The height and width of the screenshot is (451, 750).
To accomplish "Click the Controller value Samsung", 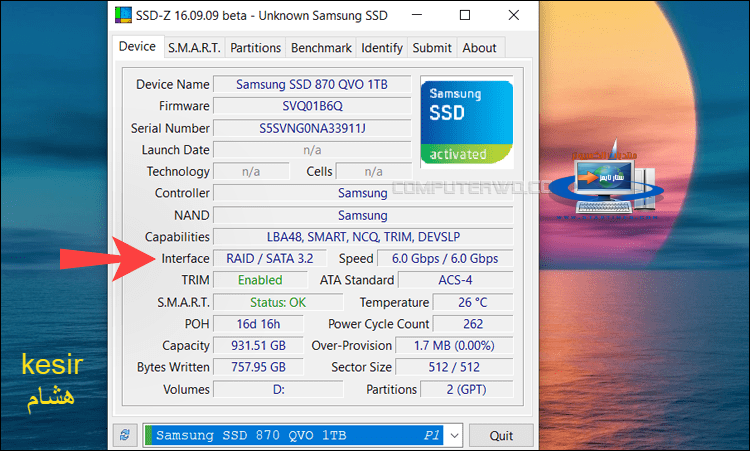I will 363,193.
